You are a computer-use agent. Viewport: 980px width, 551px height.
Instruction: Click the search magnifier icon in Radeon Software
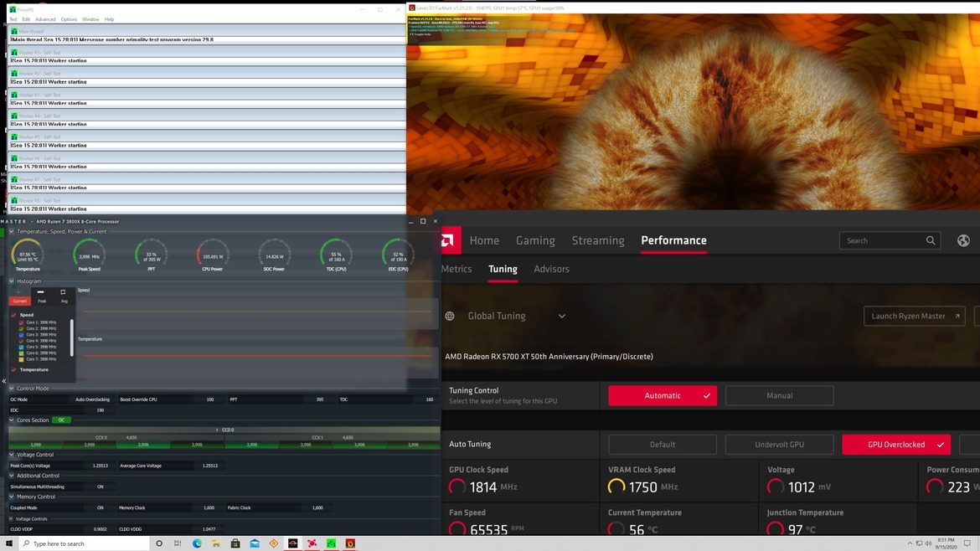click(931, 240)
